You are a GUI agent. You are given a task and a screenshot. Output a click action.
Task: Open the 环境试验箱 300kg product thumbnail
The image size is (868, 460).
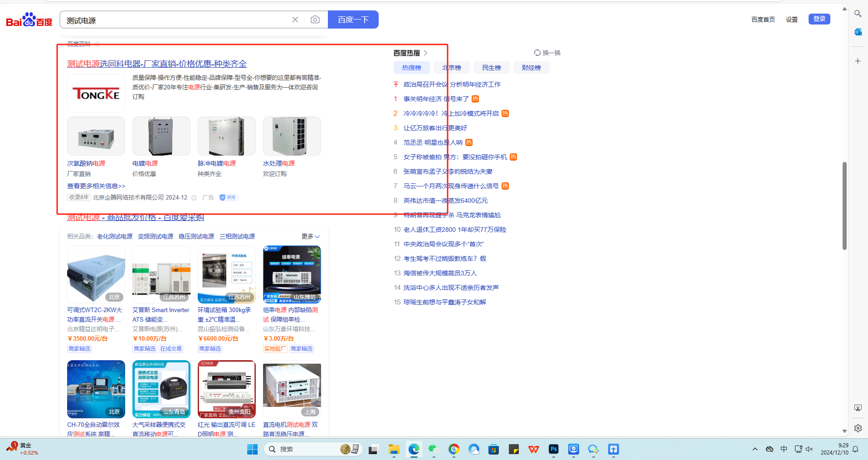[227, 274]
